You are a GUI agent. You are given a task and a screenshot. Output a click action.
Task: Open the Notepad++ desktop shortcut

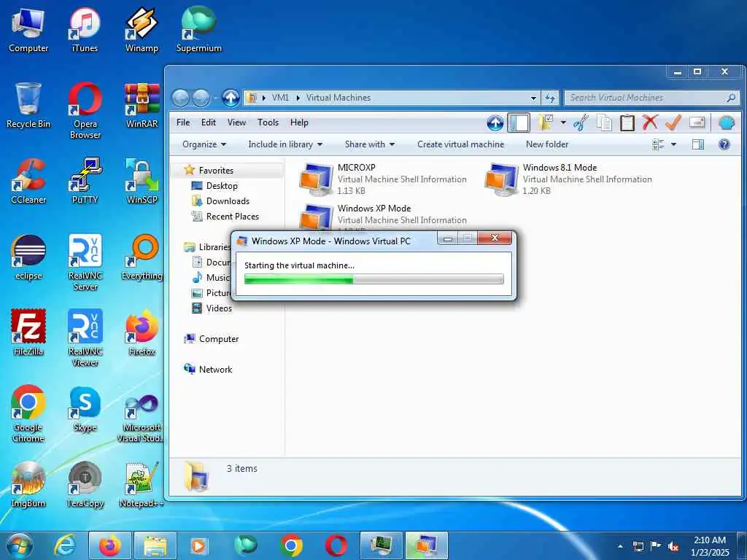click(142, 484)
